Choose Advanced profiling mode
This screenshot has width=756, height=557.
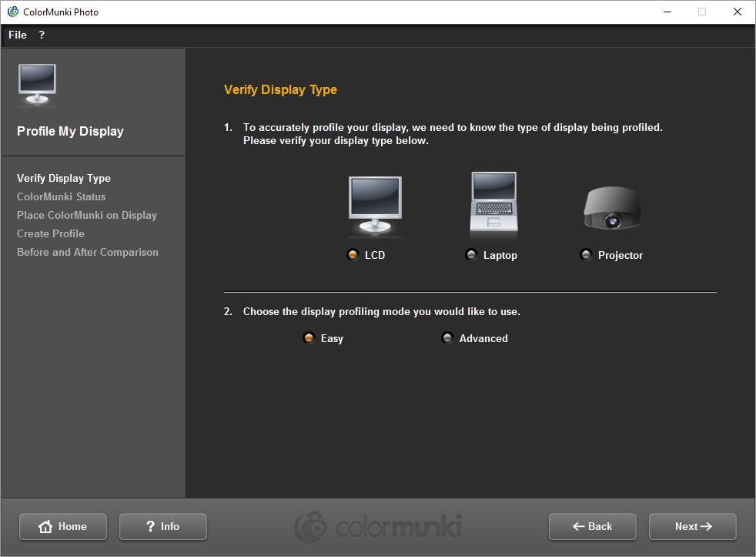pos(447,338)
